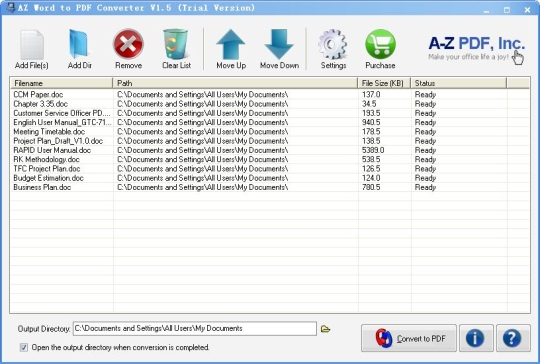Click the Add File(s) icon
Screen dimensions: 540x364
[x=32, y=45]
